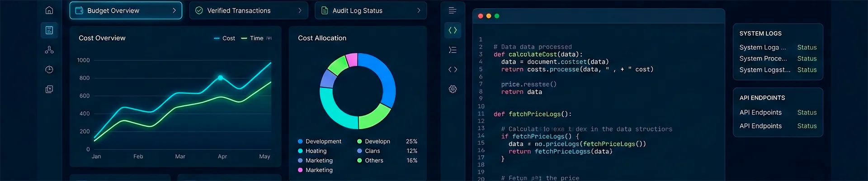Expand the Budget Overview chevron
Screen dimensions: 868x181
pos(174,10)
